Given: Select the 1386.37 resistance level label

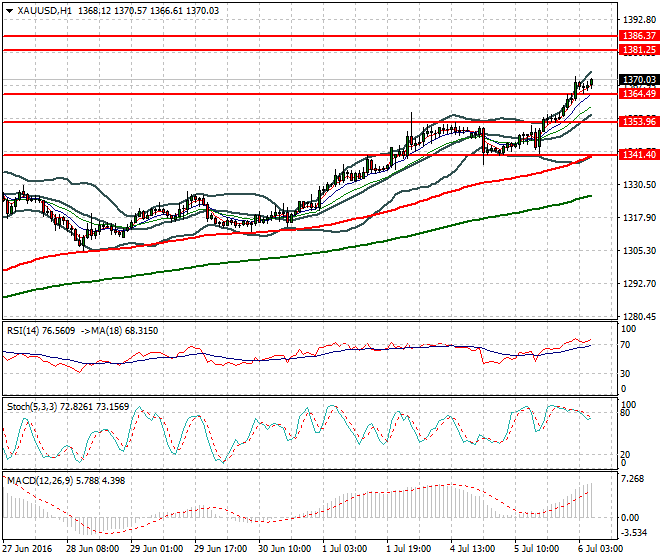Looking at the screenshot, I should point(639,36).
